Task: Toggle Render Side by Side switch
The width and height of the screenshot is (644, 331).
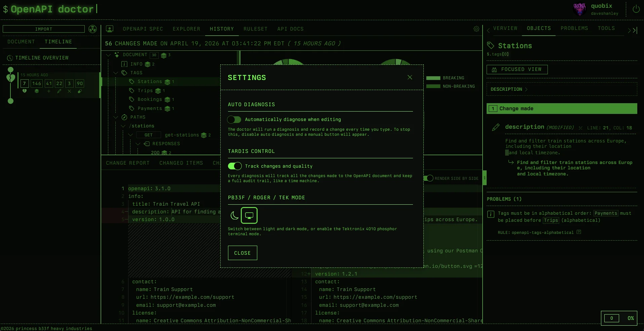Action: [x=428, y=178]
